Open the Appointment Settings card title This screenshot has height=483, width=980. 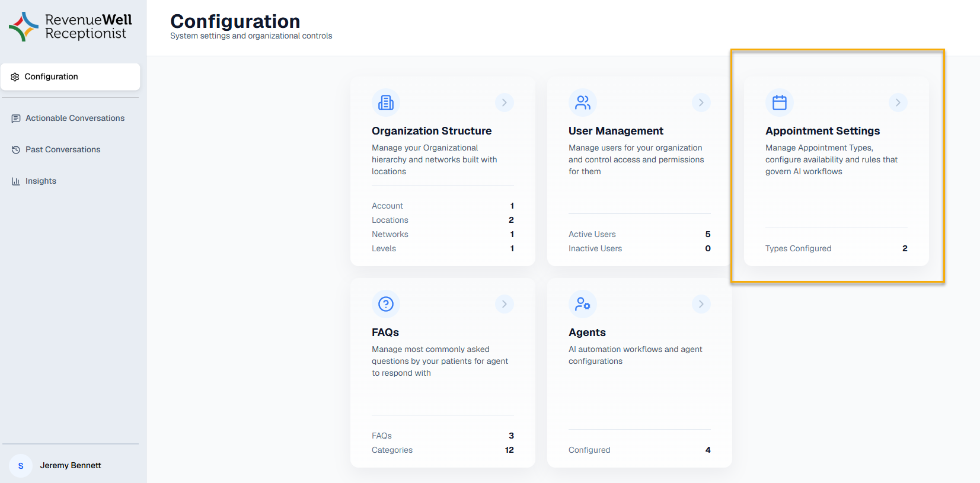tap(822, 131)
